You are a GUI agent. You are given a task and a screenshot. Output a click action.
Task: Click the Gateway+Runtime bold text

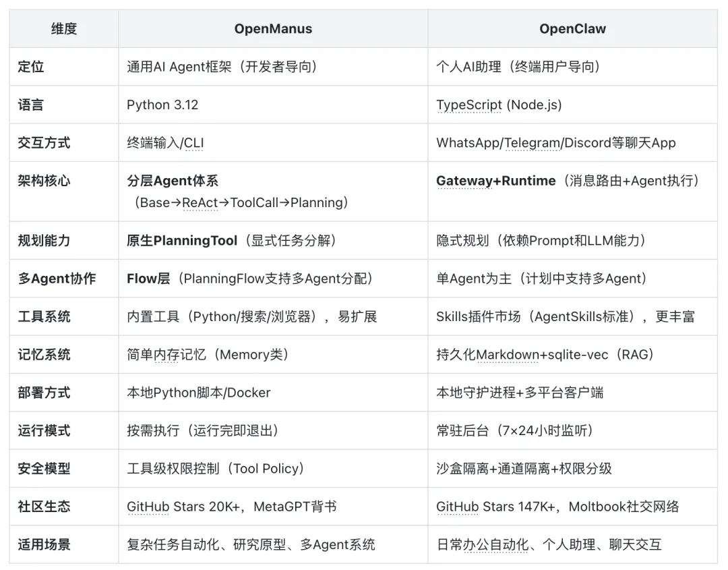(x=496, y=181)
